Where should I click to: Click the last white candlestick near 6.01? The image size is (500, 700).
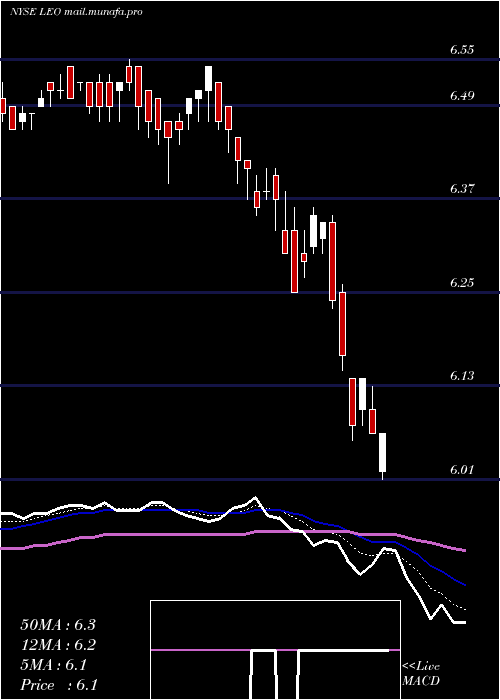pos(383,454)
